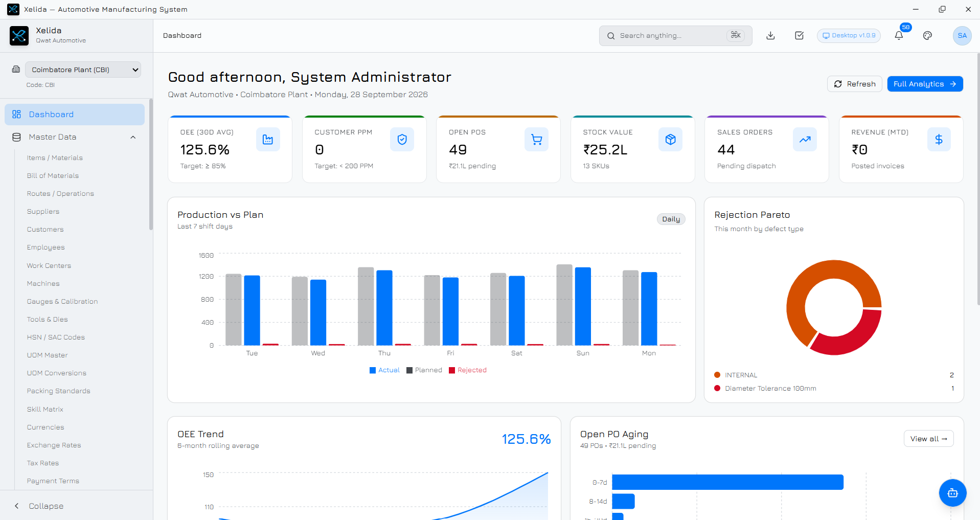Screen dimensions: 980x520
Task: Open the tasks checkmark icon in top bar
Action: pos(800,36)
